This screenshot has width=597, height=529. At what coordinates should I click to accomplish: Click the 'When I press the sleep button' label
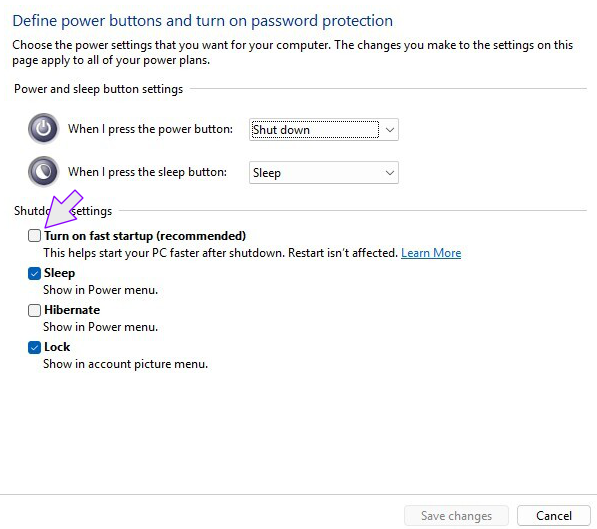(147, 172)
